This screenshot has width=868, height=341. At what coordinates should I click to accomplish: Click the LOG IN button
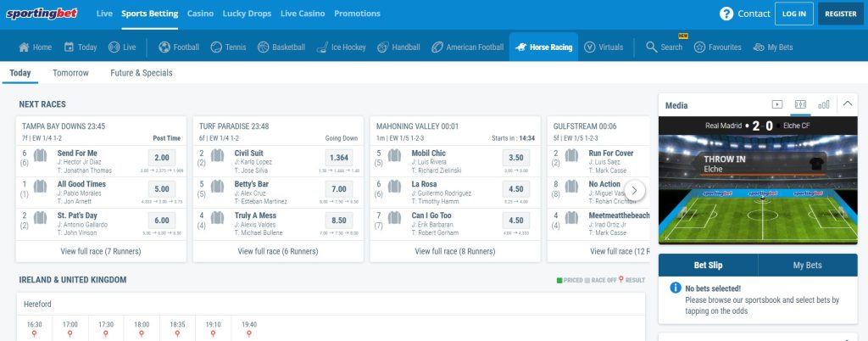tap(793, 14)
